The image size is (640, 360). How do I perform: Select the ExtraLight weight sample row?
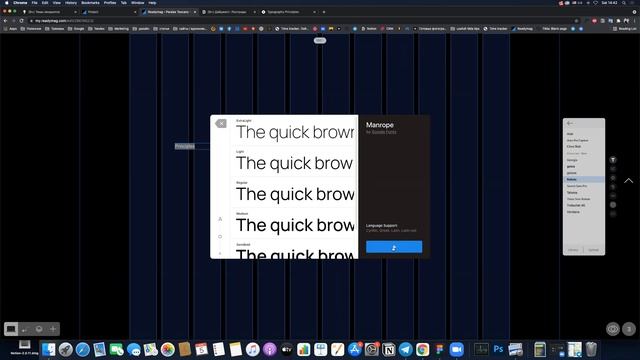(x=294, y=130)
